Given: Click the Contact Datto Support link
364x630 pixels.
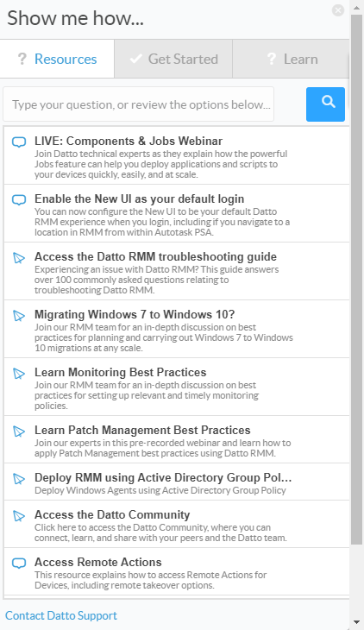Looking at the screenshot, I should pyautogui.click(x=61, y=615).
